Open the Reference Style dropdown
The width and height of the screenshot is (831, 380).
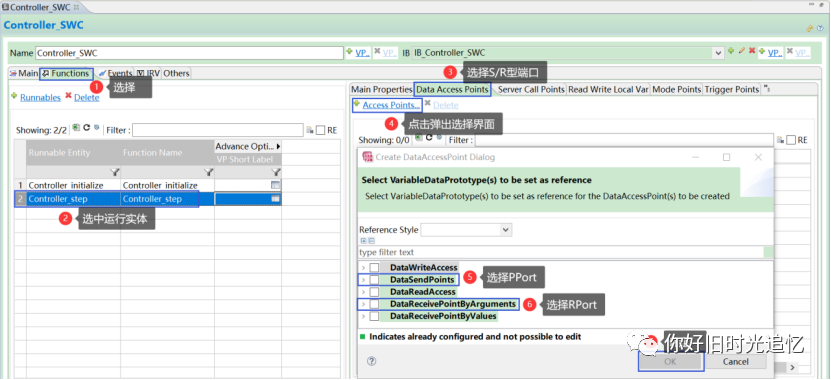506,229
